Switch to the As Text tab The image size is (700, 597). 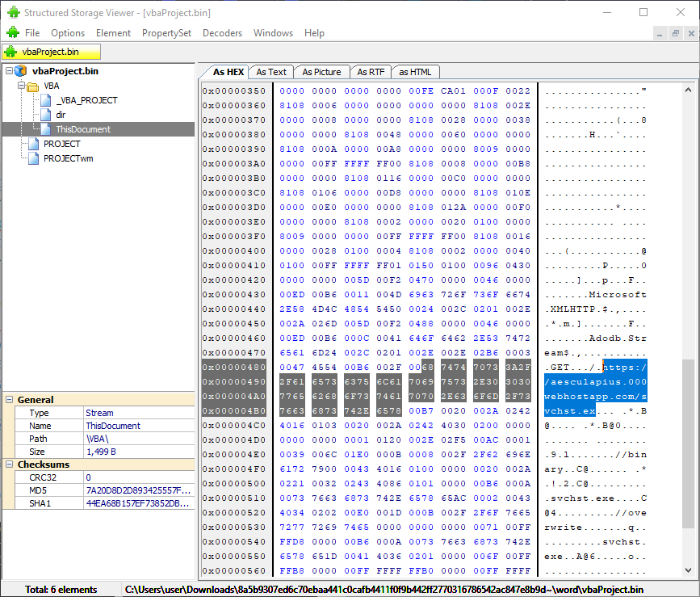coord(271,72)
